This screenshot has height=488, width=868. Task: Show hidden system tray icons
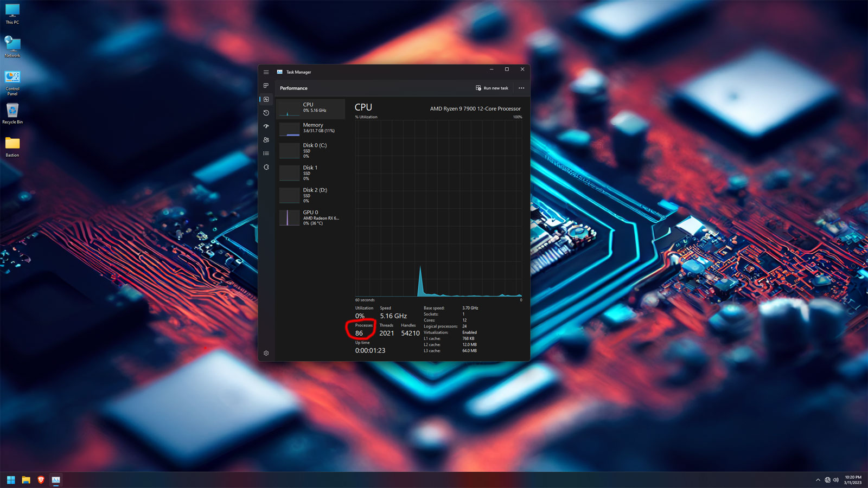[x=818, y=480]
